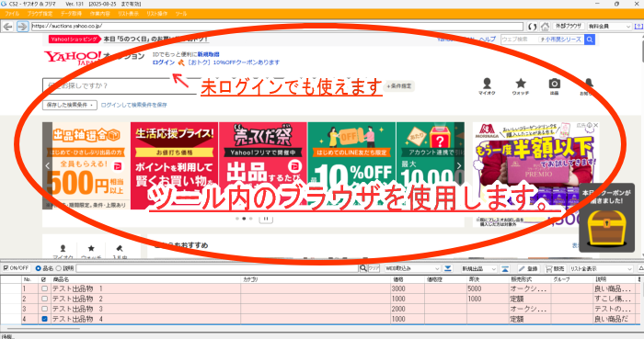Click the upload arrow icon next to 新規出品
Viewport: 644px width, 339px height.
click(505, 268)
